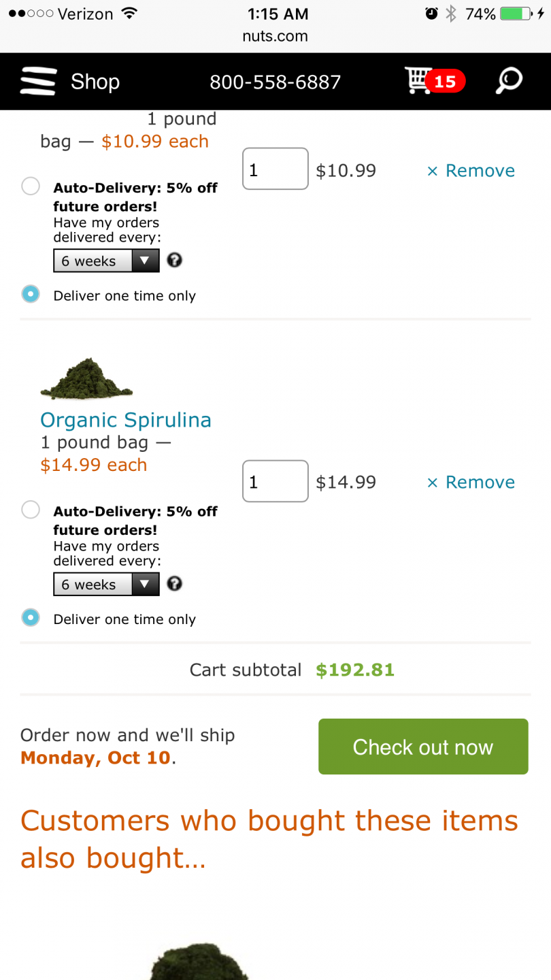Tap the Organic Spirulina product image

click(86, 379)
